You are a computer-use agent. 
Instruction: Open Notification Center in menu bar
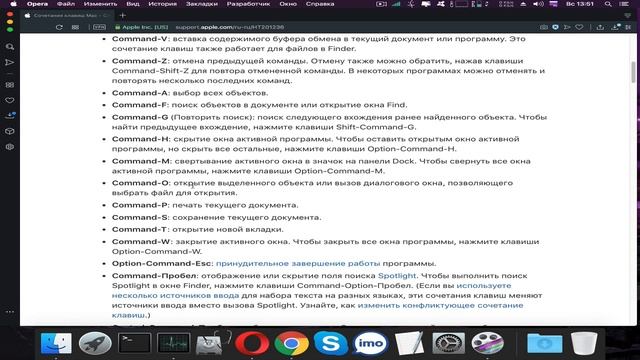click(x=624, y=4)
